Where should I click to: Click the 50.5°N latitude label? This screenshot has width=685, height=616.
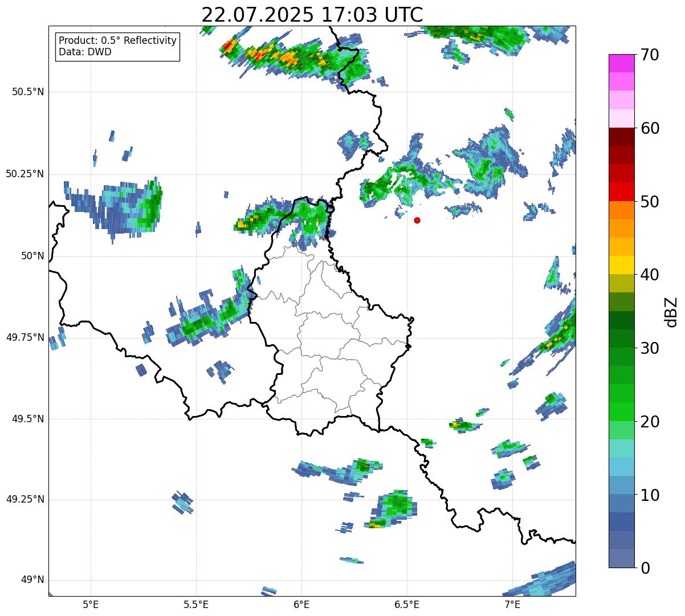click(28, 92)
